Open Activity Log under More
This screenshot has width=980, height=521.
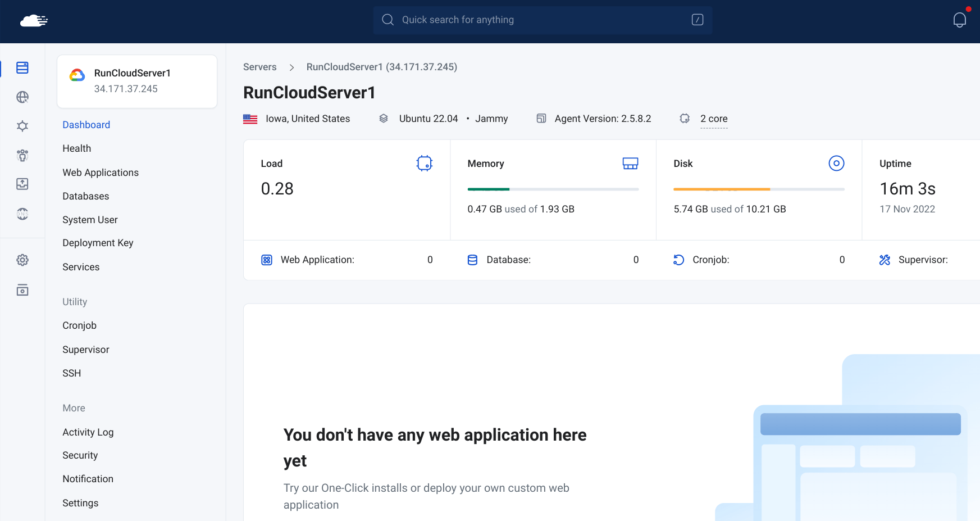pyautogui.click(x=88, y=432)
